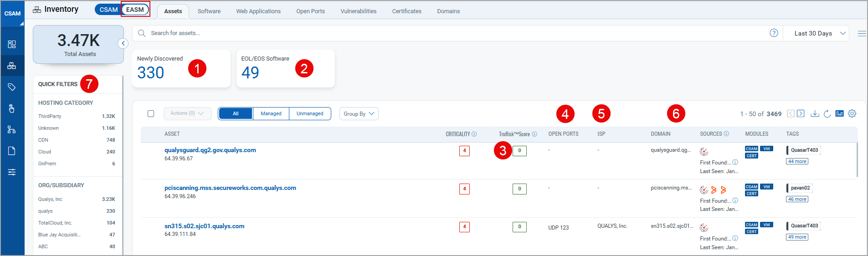The width and height of the screenshot is (868, 256).
Task: Click First Found info icon for qualysguard row
Action: pyautogui.click(x=735, y=162)
